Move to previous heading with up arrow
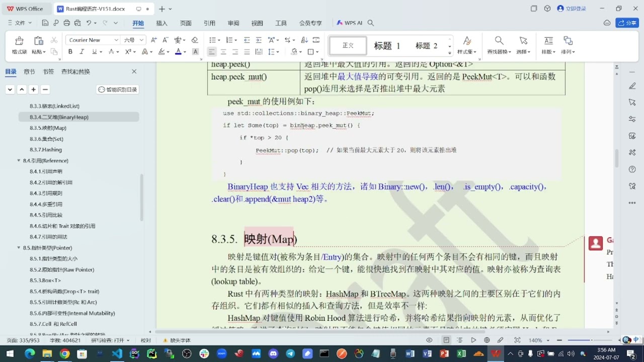Viewport: 644px width, 362px height. pos(22,89)
